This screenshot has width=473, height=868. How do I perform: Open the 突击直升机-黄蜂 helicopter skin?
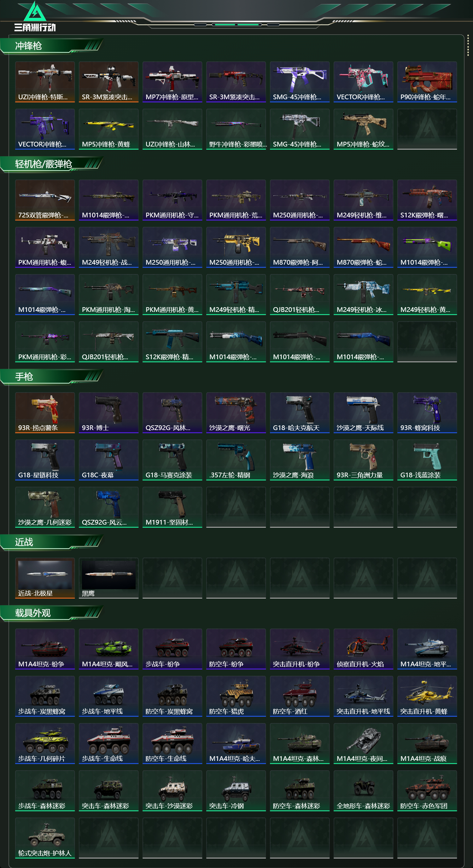pyautogui.click(x=427, y=696)
